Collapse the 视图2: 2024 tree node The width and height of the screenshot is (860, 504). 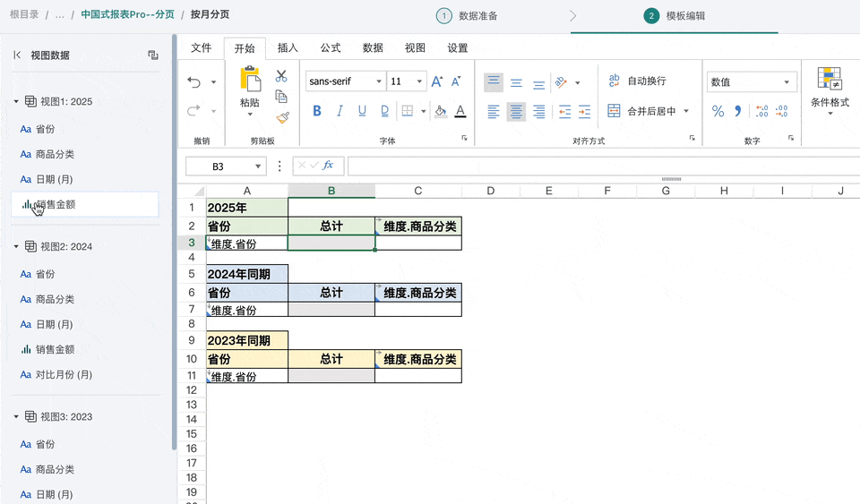click(16, 246)
